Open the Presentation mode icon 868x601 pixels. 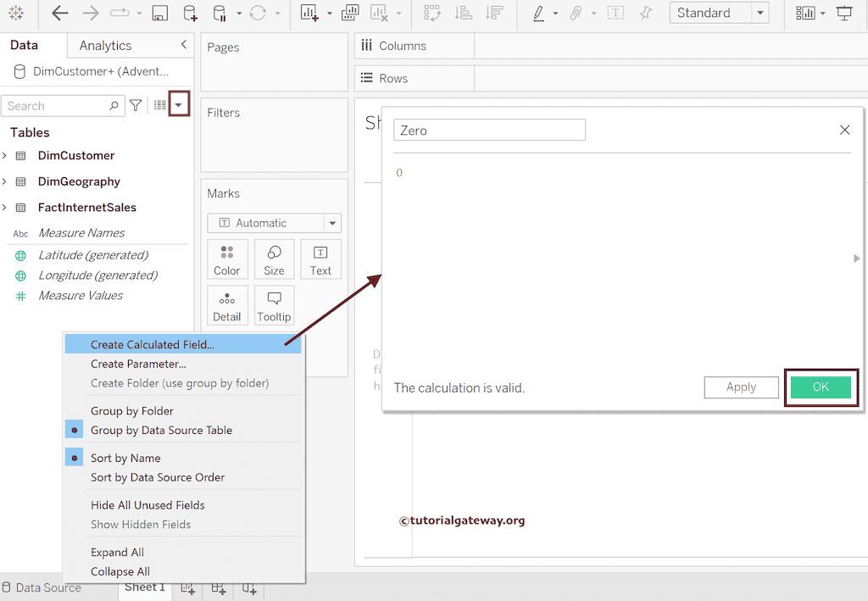(x=844, y=14)
